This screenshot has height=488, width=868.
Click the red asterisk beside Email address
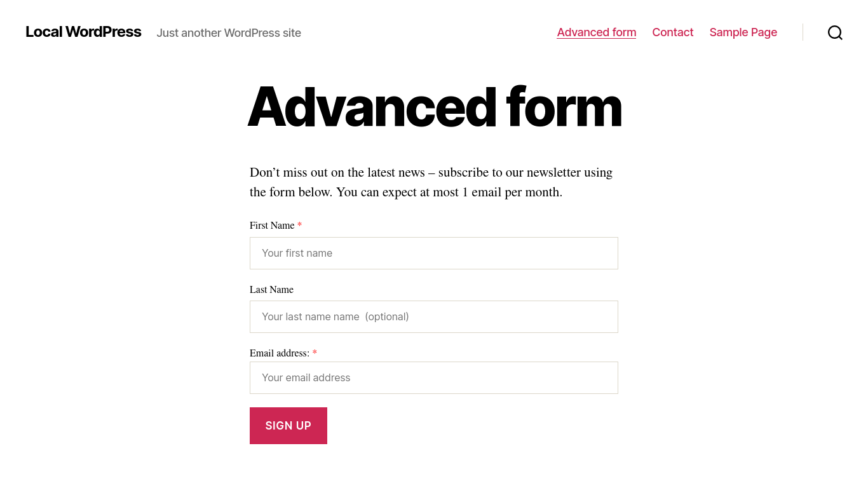point(315,353)
